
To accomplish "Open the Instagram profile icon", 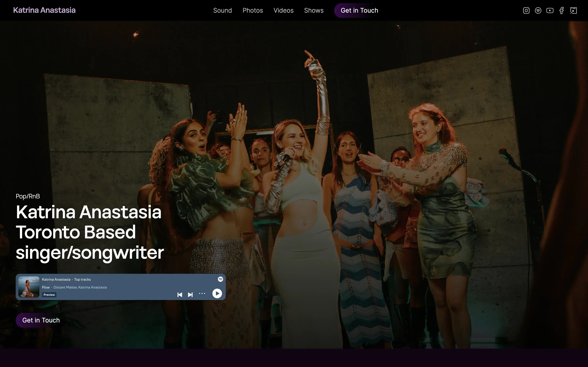I will (526, 10).
